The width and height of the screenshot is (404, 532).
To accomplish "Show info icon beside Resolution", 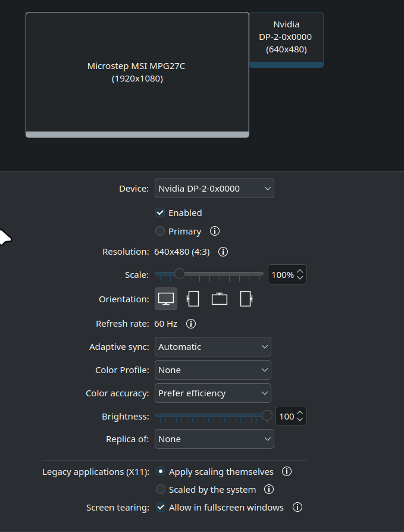I will tap(223, 252).
